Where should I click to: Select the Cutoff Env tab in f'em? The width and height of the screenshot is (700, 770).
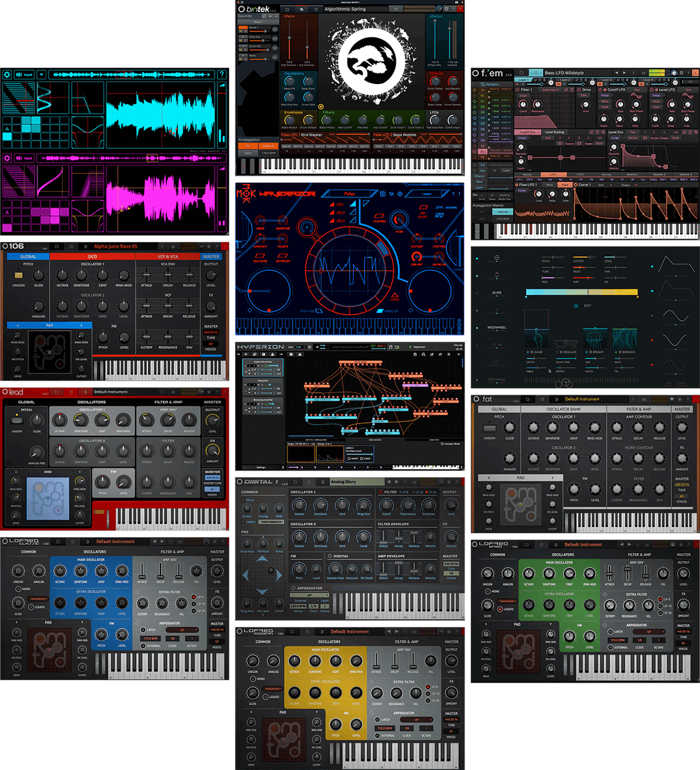[526, 132]
